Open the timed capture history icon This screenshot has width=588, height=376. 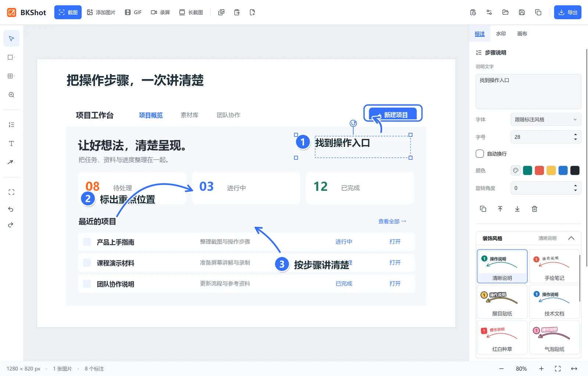(x=473, y=12)
